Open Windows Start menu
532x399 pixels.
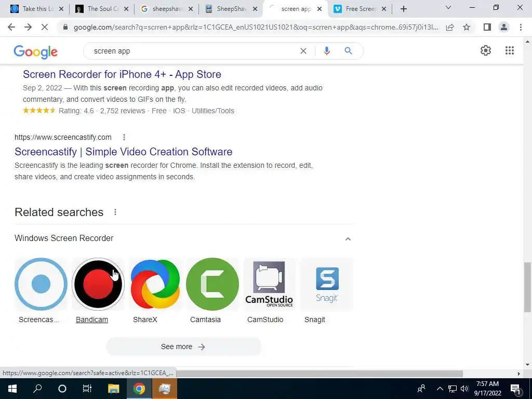(12, 389)
